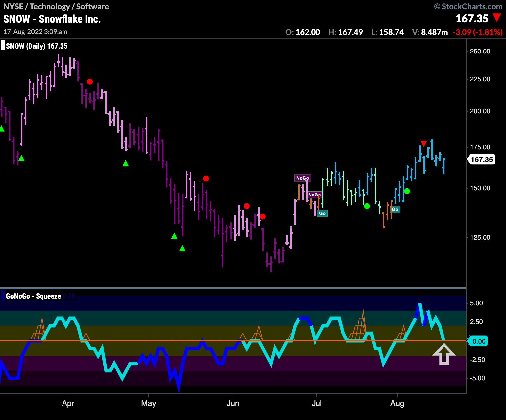Click the May label on the date axis
506x420 pixels.
148,403
